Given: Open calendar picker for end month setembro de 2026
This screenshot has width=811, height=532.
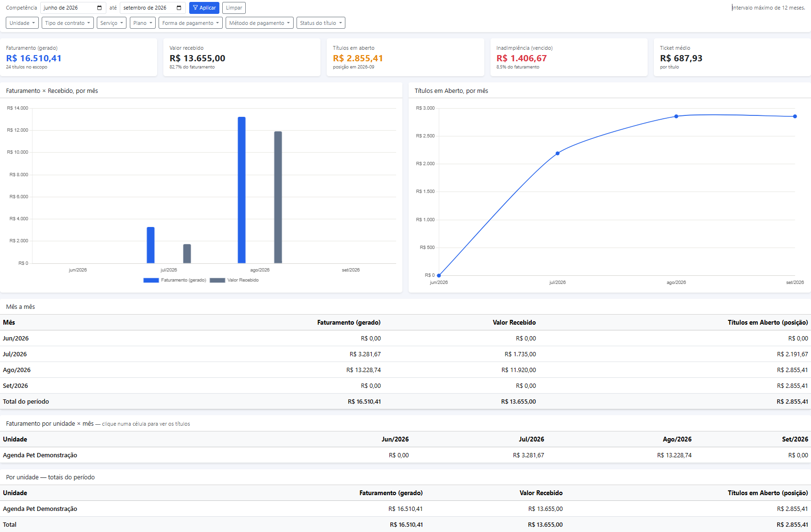Looking at the screenshot, I should pyautogui.click(x=179, y=8).
